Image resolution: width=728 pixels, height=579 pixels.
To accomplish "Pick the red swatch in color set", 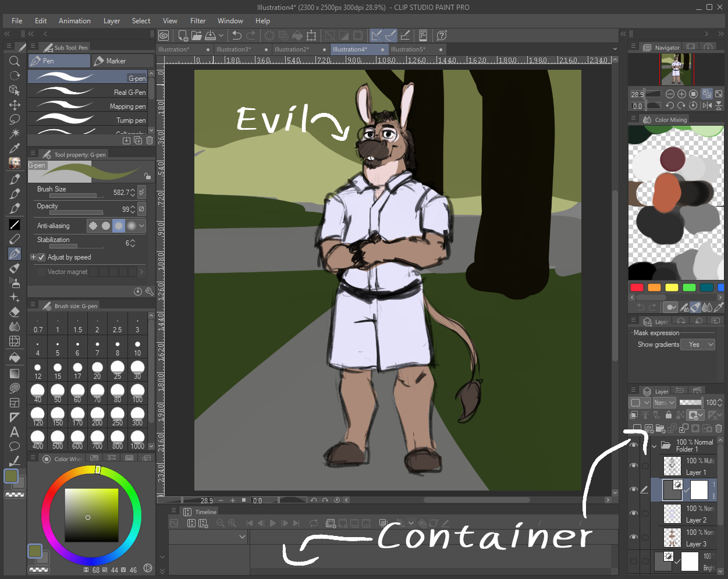I will 637,287.
